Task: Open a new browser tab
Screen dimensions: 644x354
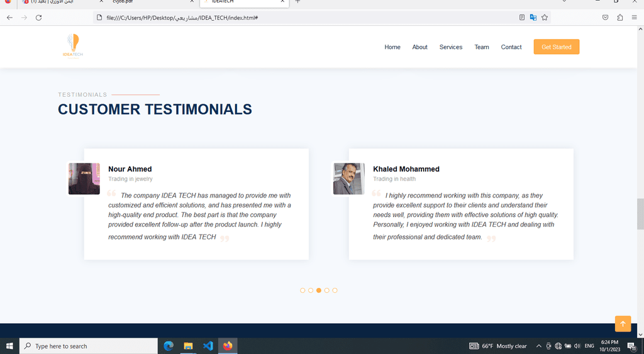Action: 297,2
